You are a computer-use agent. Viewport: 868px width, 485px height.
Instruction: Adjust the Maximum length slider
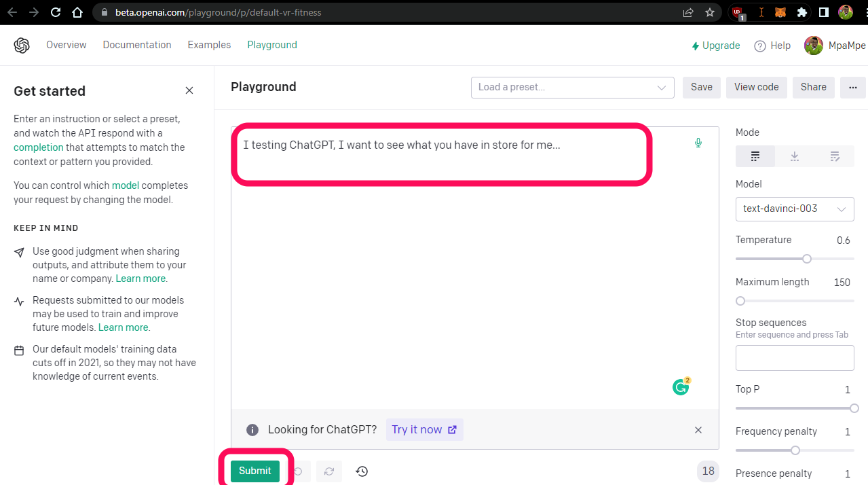pyautogui.click(x=795, y=301)
